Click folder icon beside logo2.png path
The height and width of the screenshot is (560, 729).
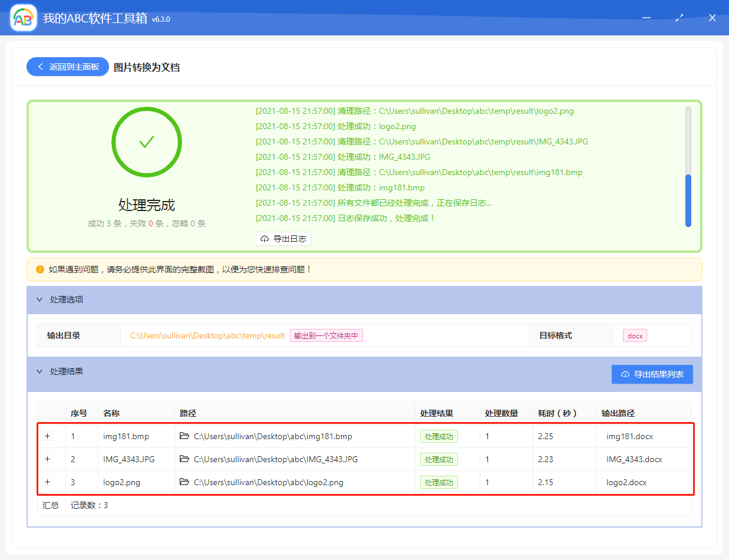(x=184, y=482)
